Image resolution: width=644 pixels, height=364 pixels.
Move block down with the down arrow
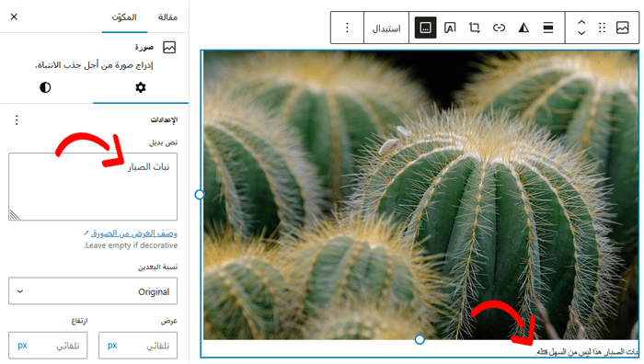click(x=581, y=33)
